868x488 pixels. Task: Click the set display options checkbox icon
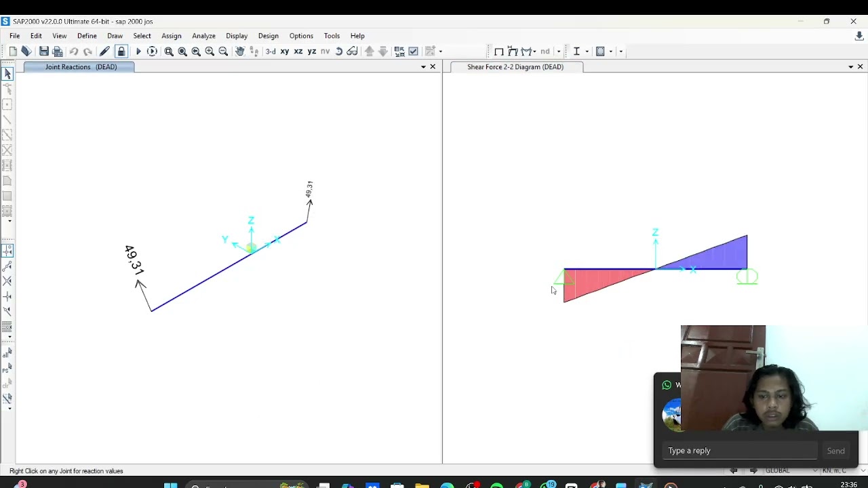pos(414,52)
